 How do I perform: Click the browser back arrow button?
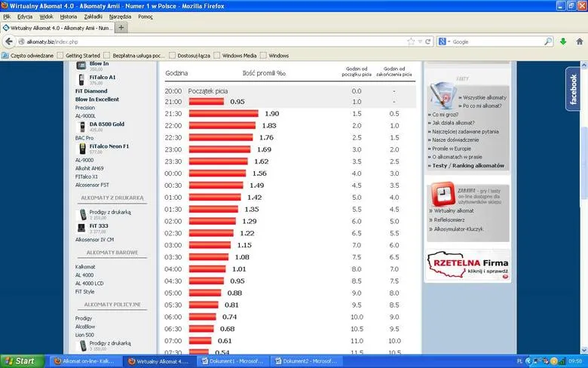point(9,41)
